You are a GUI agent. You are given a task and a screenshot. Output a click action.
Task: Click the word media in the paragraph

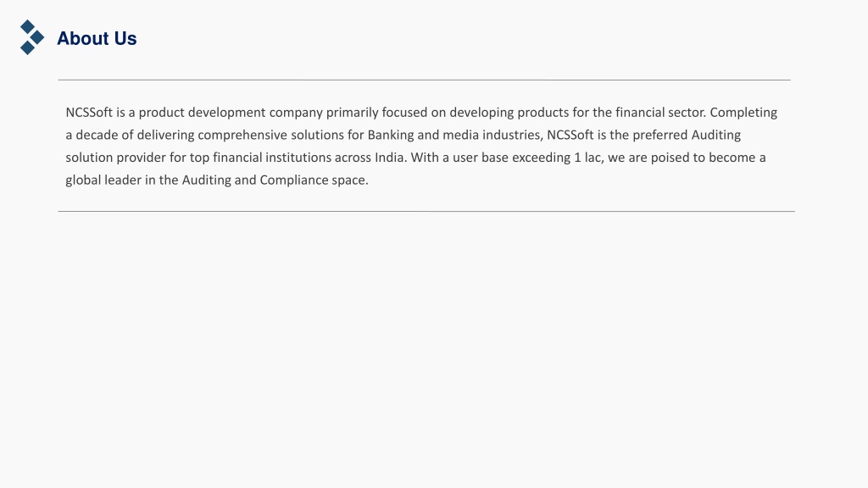point(460,135)
